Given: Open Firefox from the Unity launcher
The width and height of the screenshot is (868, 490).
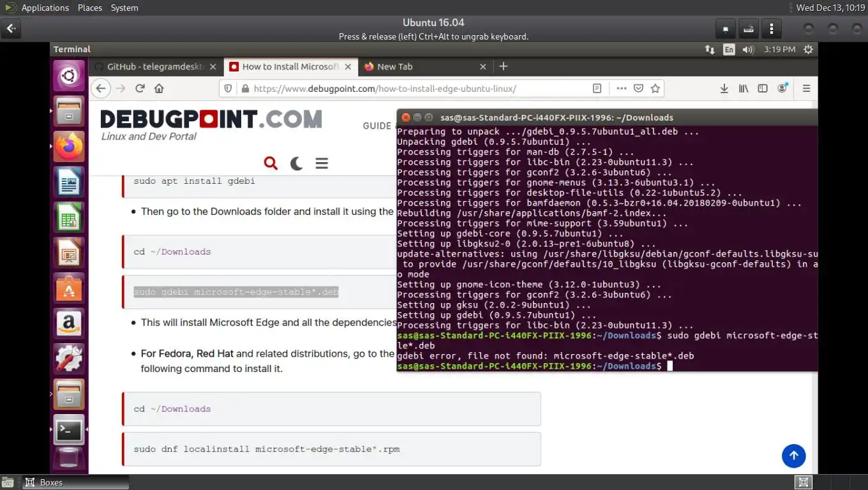Looking at the screenshot, I should click(69, 147).
